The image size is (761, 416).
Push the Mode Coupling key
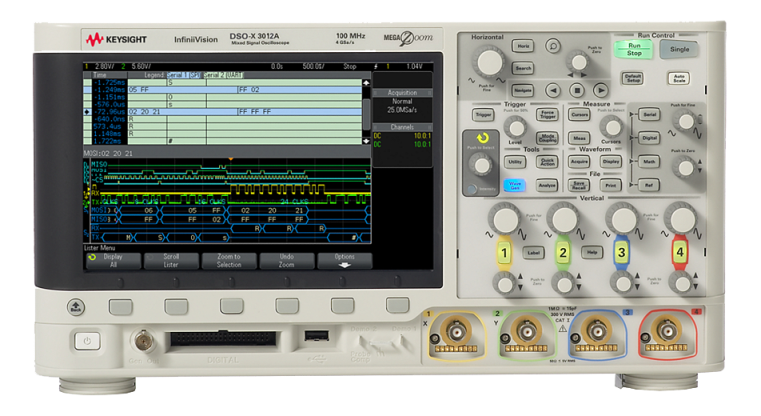[x=547, y=138]
